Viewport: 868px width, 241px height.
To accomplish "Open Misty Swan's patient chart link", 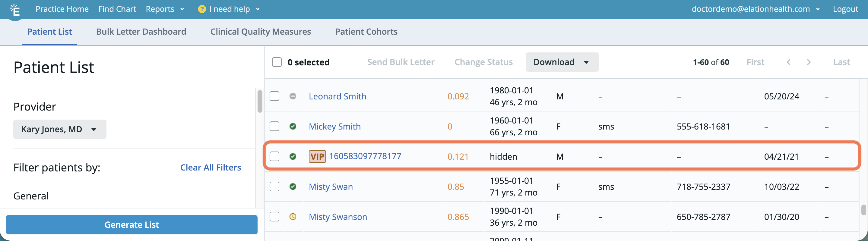I will coord(331,186).
